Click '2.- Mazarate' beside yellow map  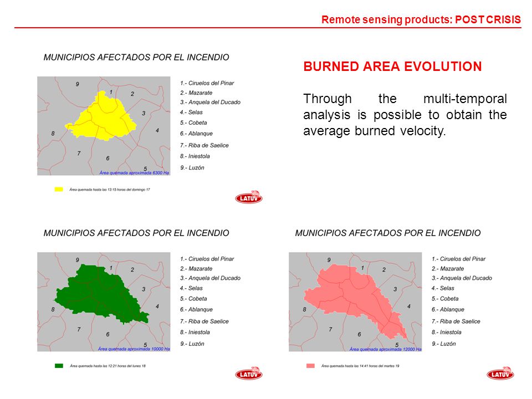pos(196,93)
